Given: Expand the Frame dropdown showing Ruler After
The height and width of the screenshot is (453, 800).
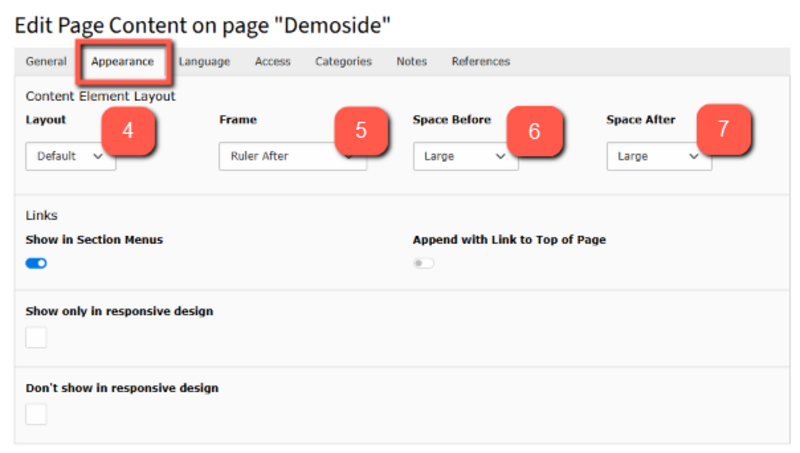Looking at the screenshot, I should pos(280,157).
